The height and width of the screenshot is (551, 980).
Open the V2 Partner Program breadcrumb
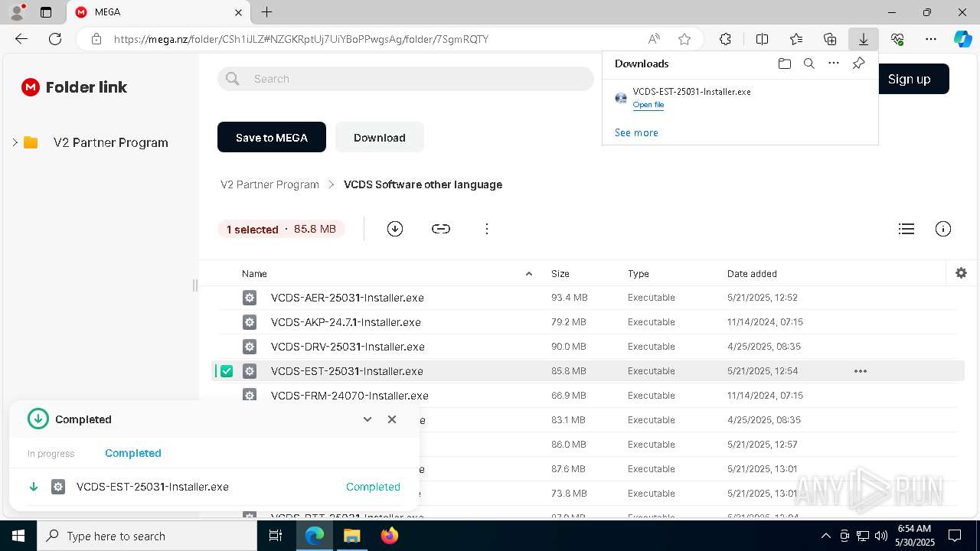(269, 184)
